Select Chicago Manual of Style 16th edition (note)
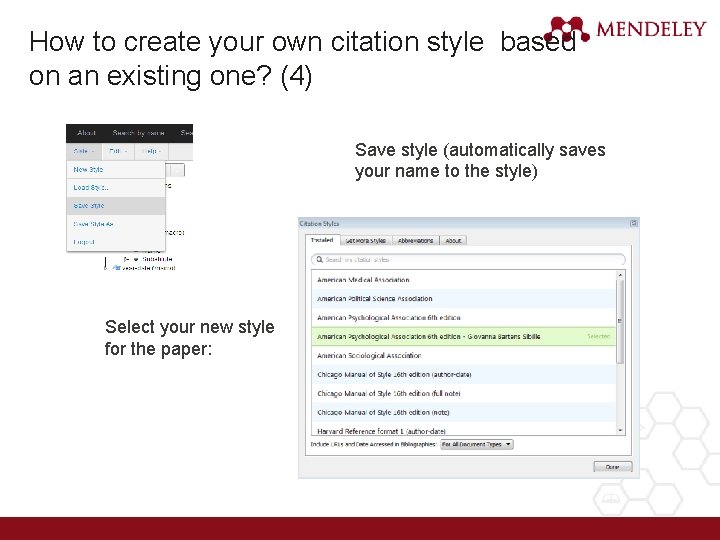This screenshot has width=720, height=540. (x=463, y=412)
